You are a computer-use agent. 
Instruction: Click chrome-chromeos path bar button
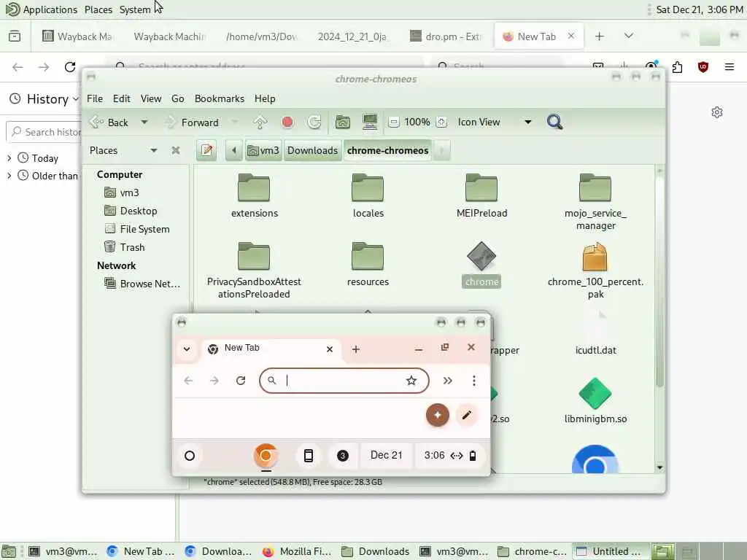(388, 150)
